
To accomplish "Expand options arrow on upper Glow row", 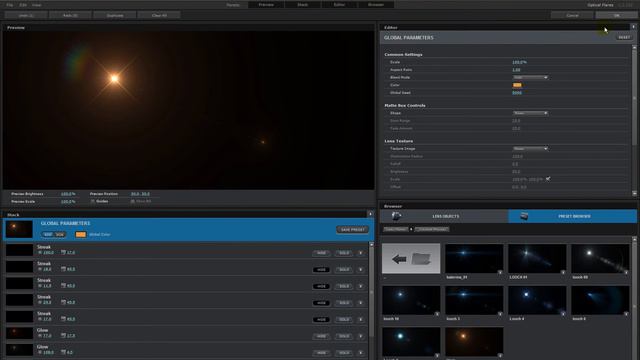I will pos(360,336).
